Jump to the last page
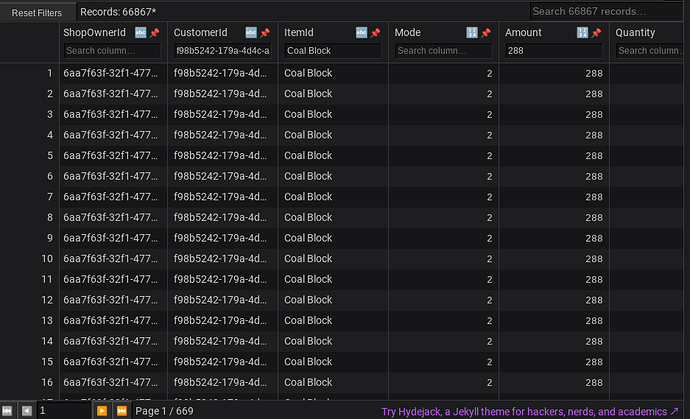Viewport: 690px width, 419px height. click(x=121, y=411)
